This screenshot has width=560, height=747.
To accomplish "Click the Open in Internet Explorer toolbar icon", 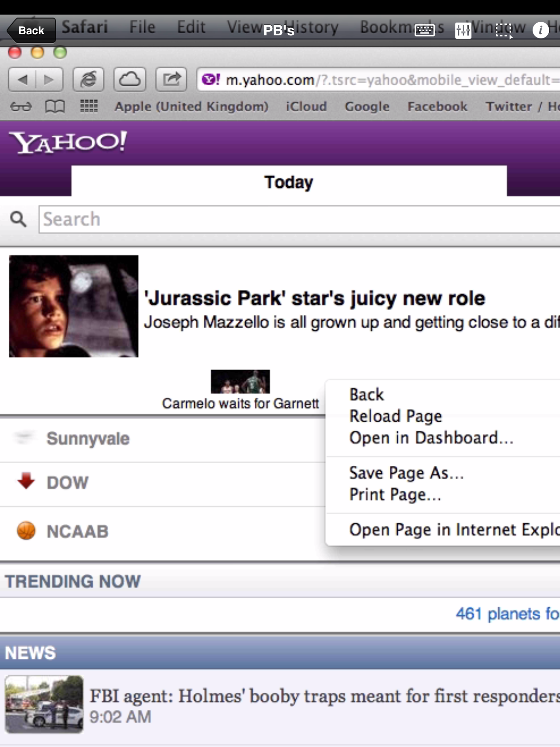I will [89, 79].
